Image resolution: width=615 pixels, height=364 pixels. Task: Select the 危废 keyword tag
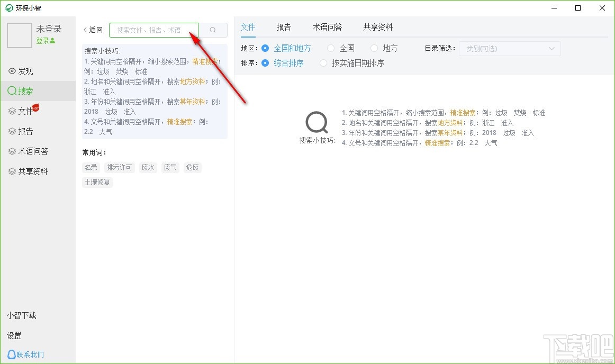pyautogui.click(x=192, y=167)
